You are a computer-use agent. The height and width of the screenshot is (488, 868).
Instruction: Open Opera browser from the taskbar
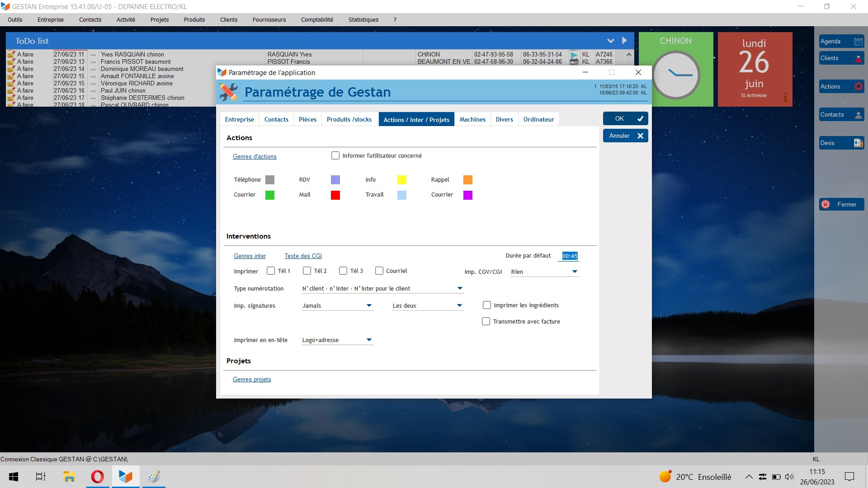click(x=98, y=477)
